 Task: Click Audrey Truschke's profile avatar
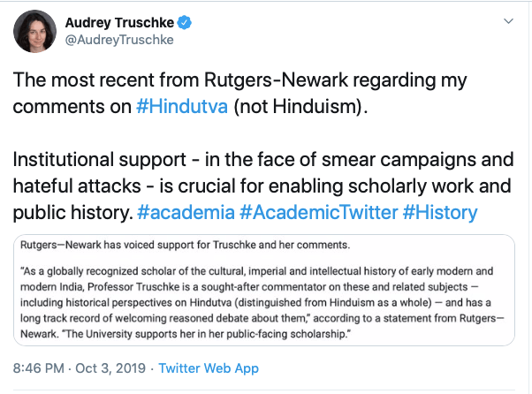point(34,30)
